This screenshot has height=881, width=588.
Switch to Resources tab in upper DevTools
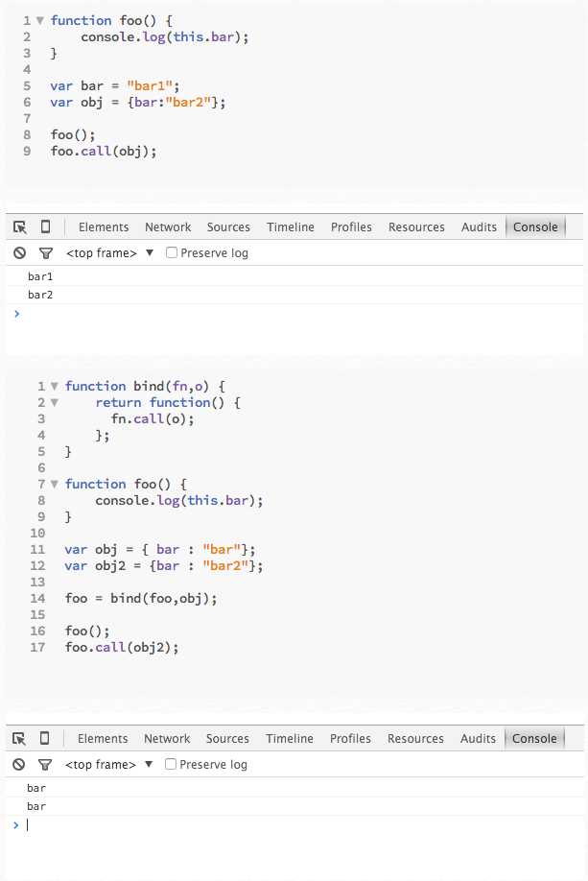(416, 227)
